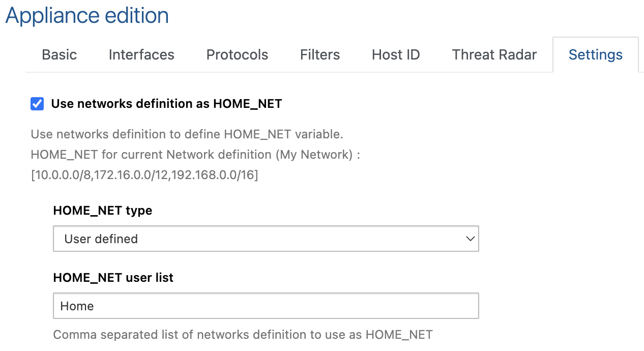
Task: Focus the HOME_NET user list input field
Action: tap(266, 306)
